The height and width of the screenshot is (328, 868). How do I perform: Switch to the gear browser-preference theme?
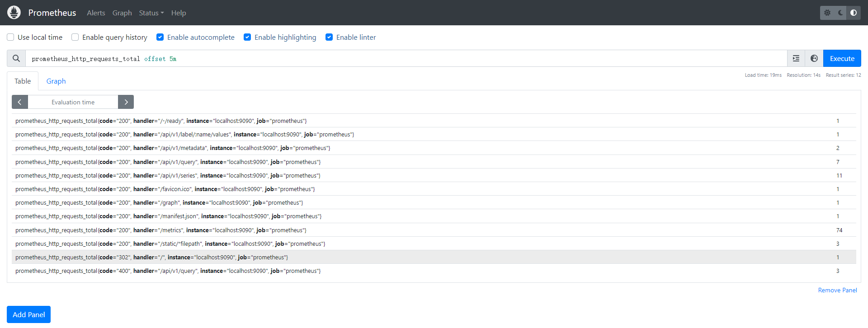coord(827,13)
